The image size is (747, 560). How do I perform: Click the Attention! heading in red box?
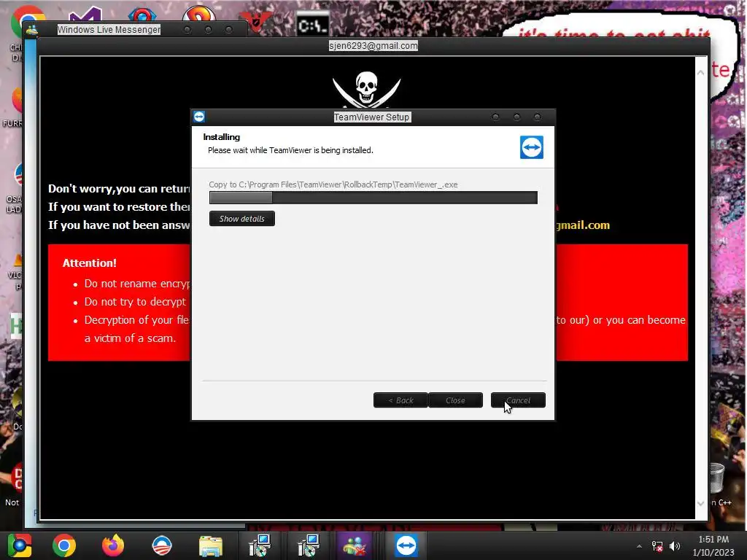(x=90, y=262)
